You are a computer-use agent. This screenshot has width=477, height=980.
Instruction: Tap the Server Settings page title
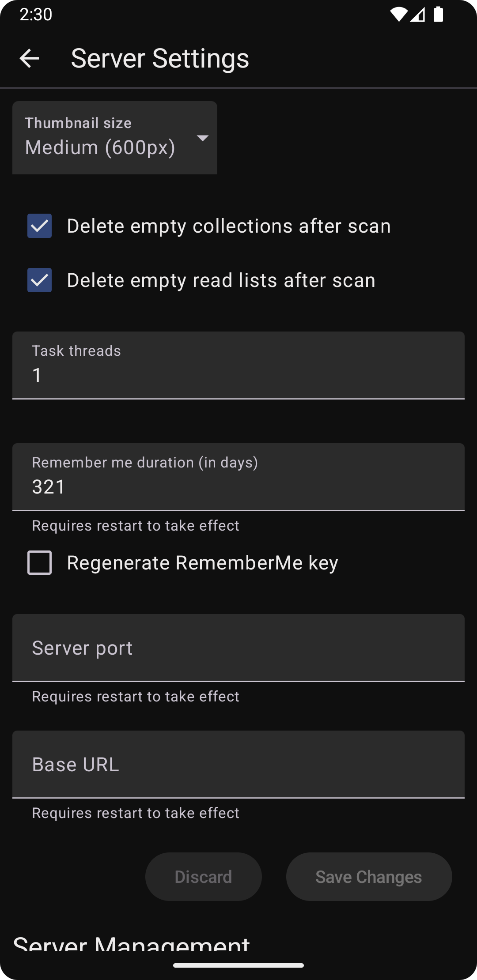click(160, 59)
